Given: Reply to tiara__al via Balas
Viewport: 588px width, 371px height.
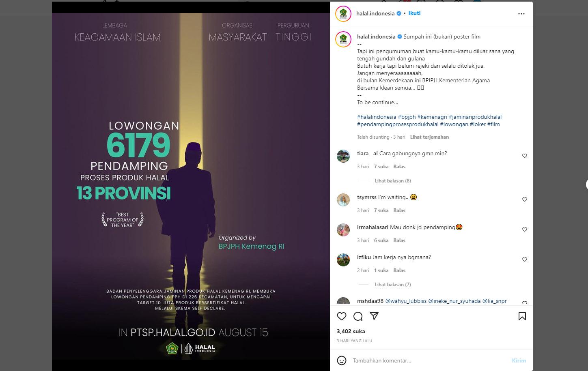Looking at the screenshot, I should (399, 167).
